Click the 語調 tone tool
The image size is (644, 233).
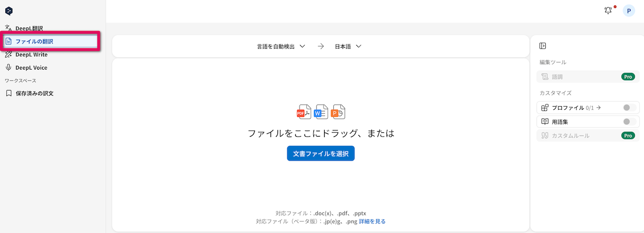(x=588, y=77)
